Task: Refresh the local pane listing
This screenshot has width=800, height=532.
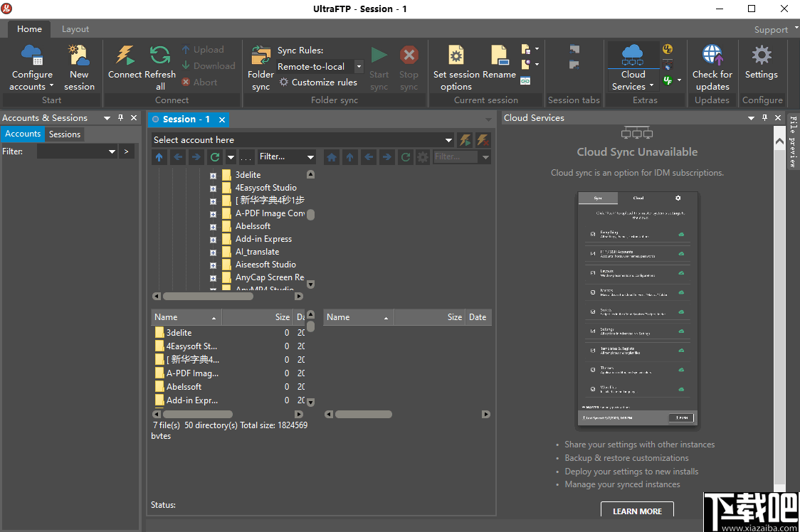Action: pos(215,157)
